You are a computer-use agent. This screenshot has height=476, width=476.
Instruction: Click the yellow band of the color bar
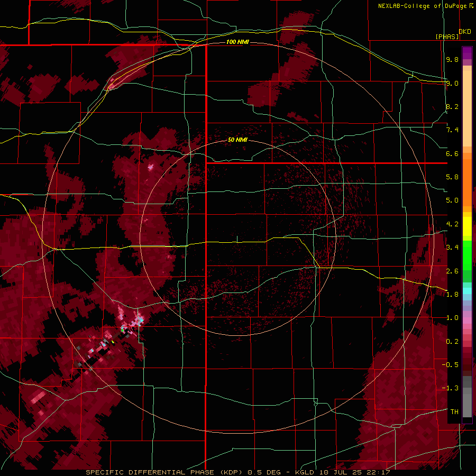(x=467, y=226)
